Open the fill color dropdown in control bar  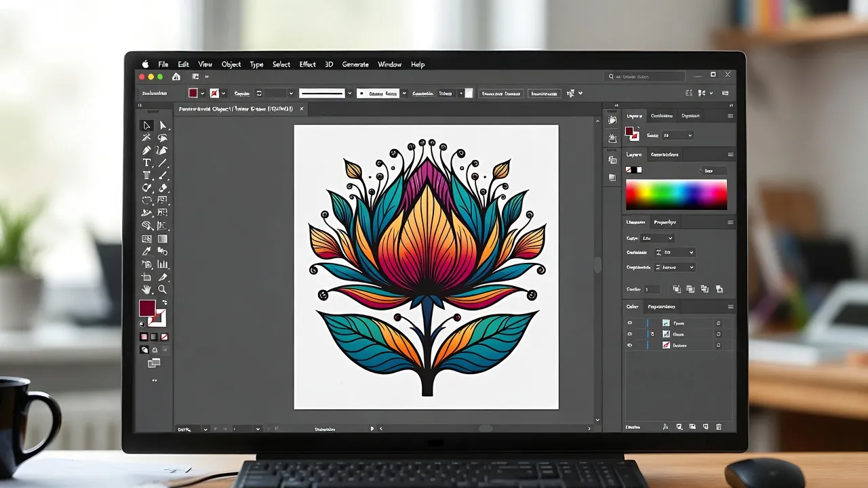[202, 94]
